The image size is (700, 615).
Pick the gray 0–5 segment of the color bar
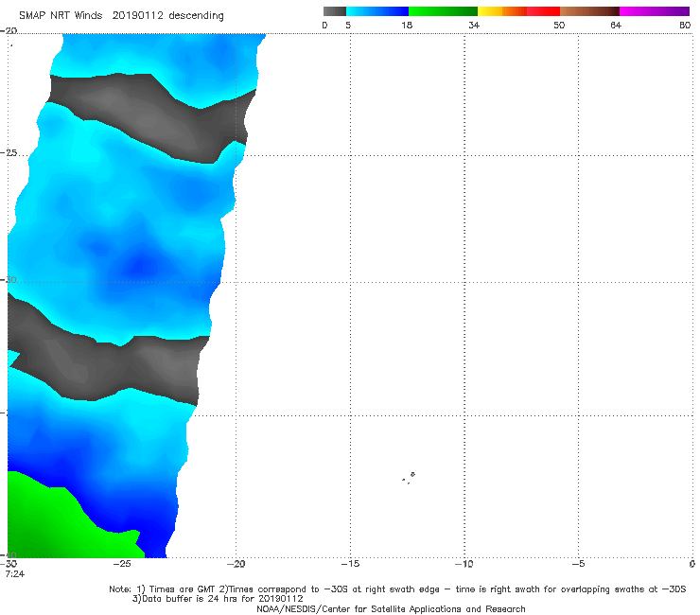[335, 11]
